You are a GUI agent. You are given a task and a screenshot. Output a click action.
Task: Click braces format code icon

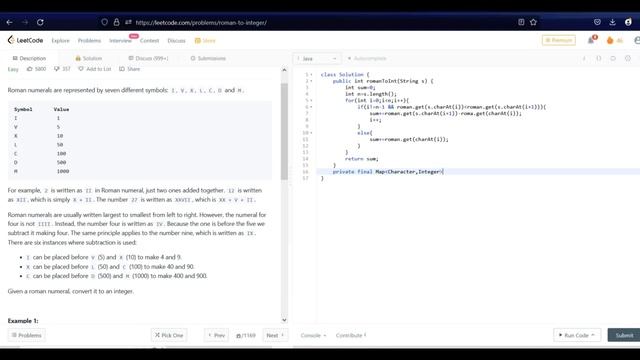(x=599, y=58)
